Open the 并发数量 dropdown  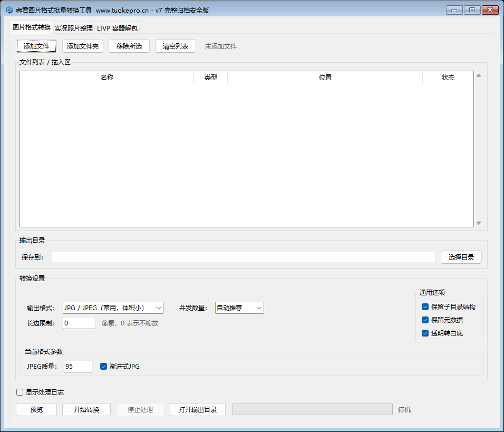coord(239,308)
